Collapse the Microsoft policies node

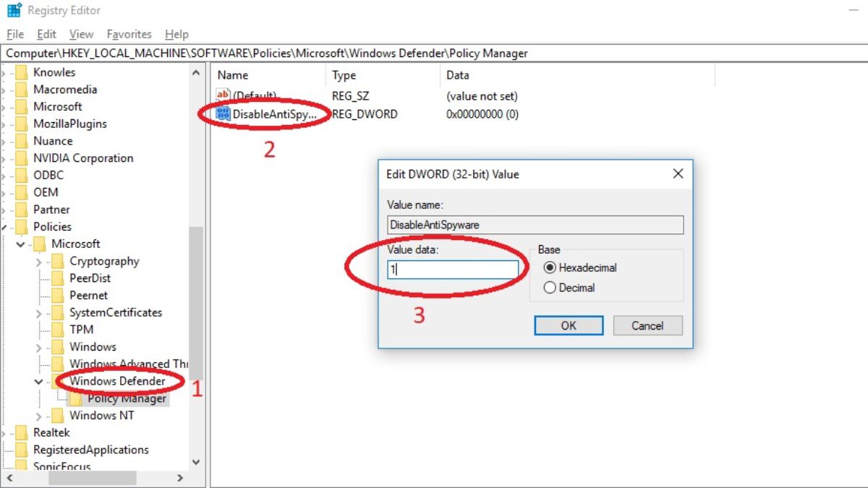(x=20, y=244)
